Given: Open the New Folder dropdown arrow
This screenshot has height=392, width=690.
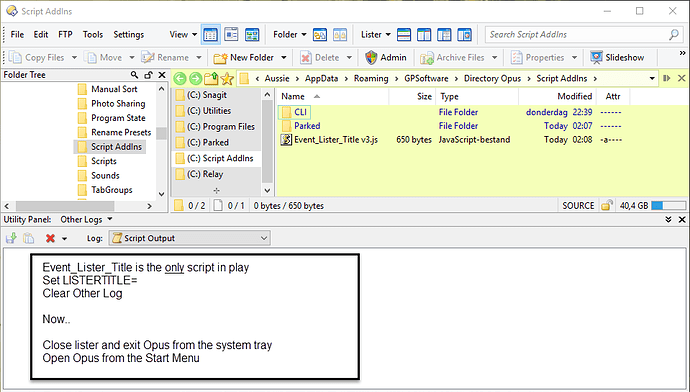Looking at the screenshot, I should (x=284, y=58).
